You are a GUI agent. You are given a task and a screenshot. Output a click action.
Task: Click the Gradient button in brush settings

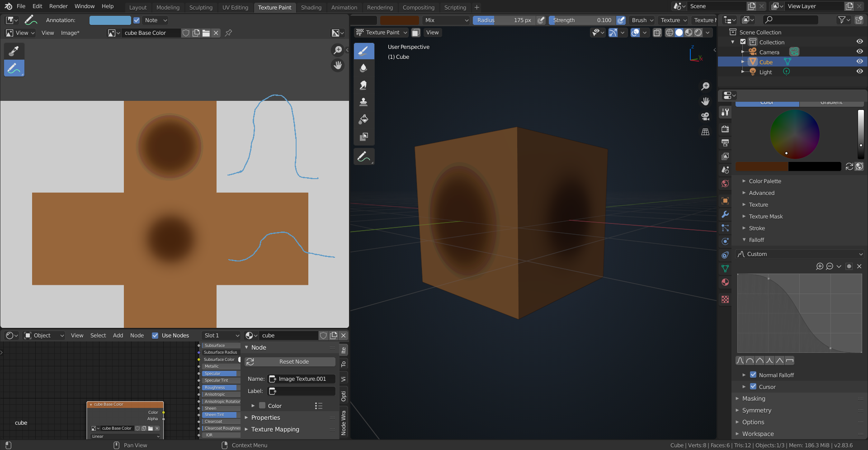coord(831,103)
